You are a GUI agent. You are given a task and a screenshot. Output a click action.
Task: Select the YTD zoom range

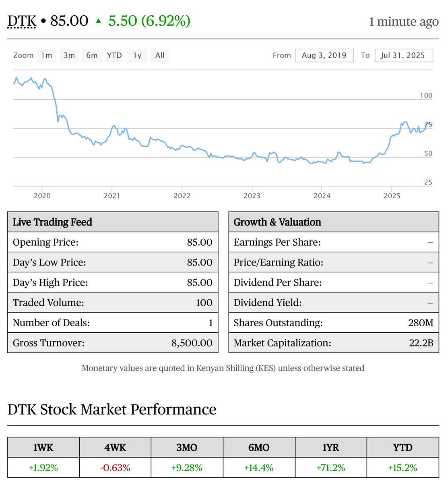click(x=114, y=56)
